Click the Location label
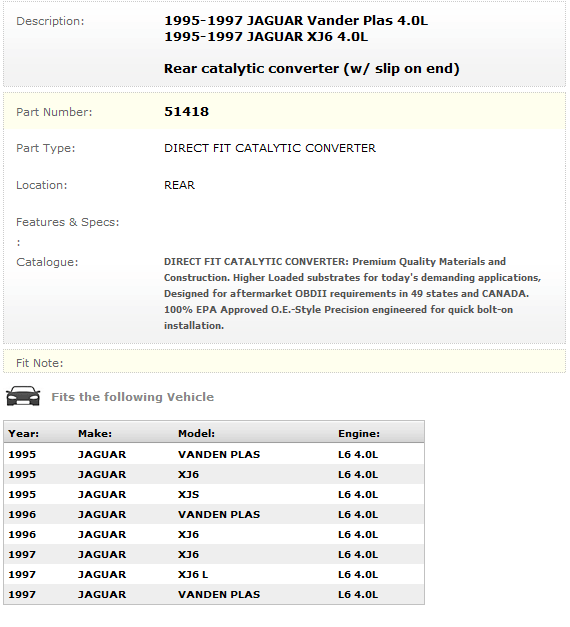 pos(42,185)
